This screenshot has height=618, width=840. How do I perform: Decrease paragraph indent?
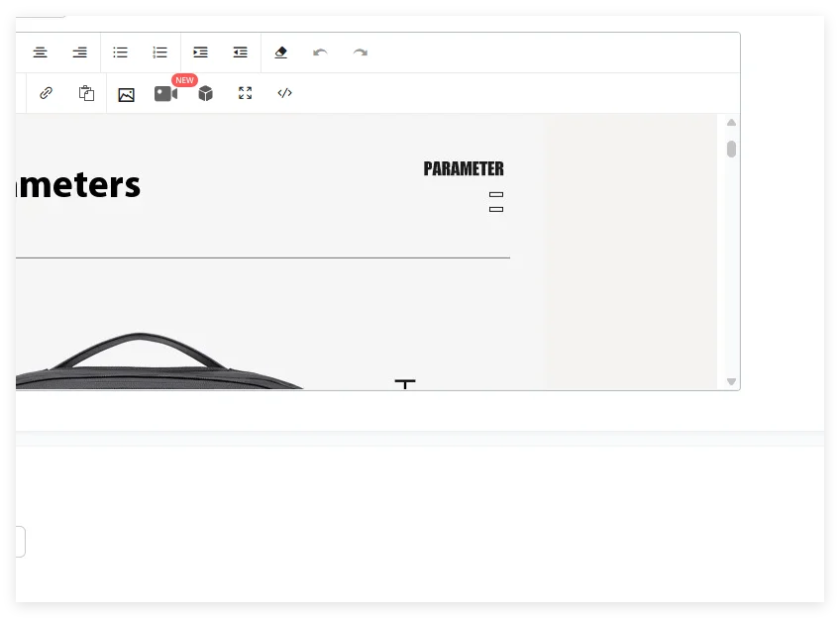tap(240, 52)
